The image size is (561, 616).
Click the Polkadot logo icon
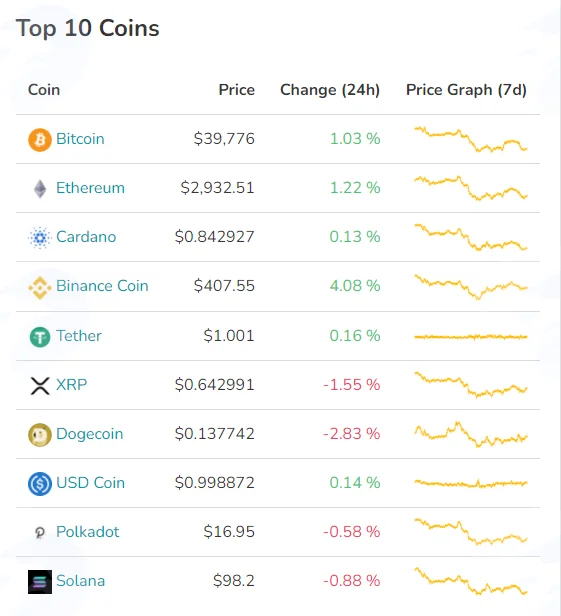point(40,533)
